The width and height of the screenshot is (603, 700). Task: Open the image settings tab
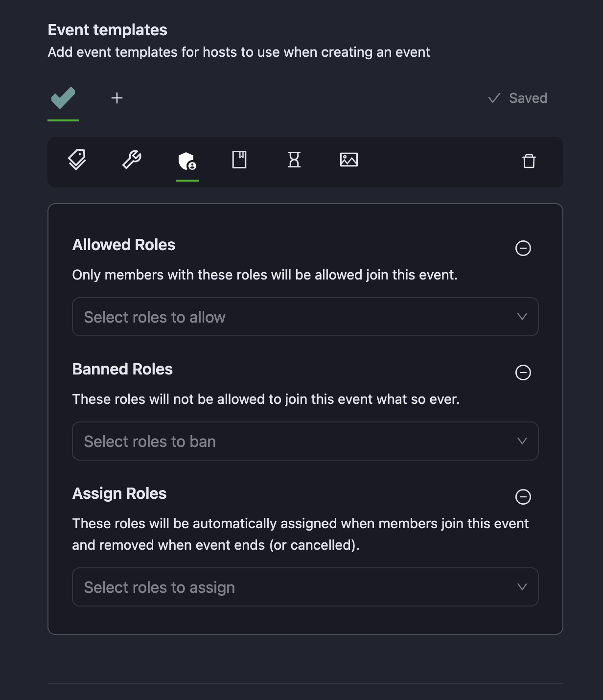pyautogui.click(x=349, y=160)
